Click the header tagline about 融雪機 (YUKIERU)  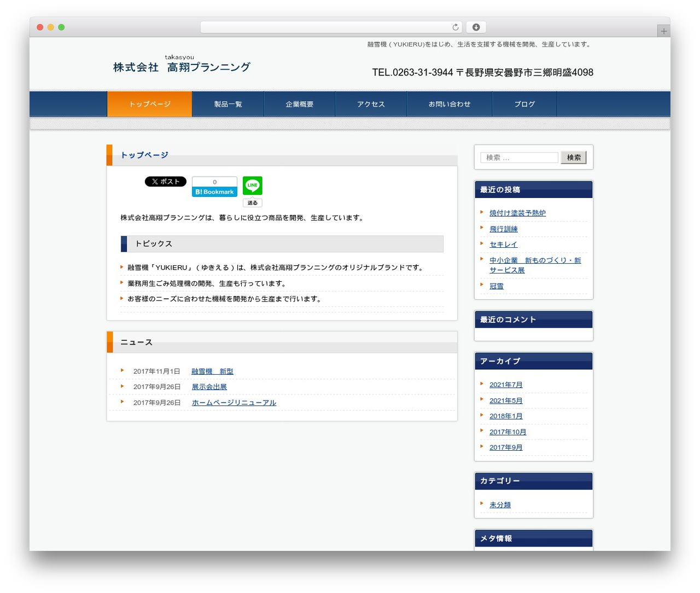[x=480, y=44]
